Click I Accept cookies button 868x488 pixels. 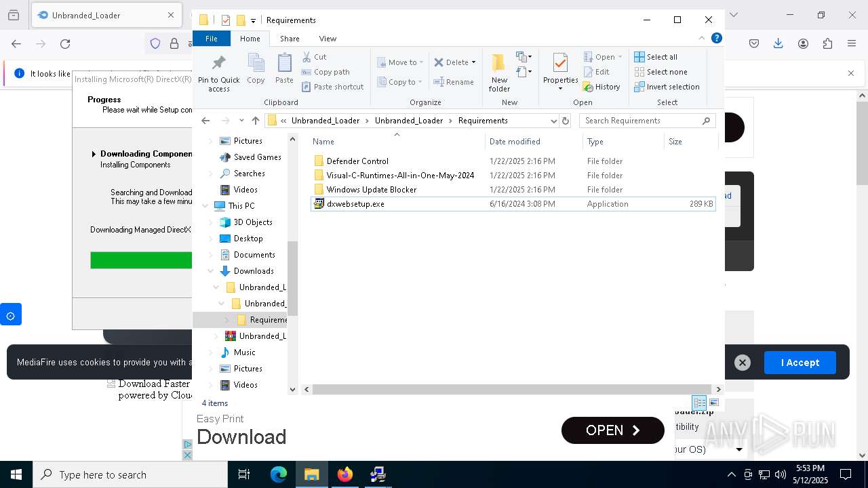[x=800, y=363]
